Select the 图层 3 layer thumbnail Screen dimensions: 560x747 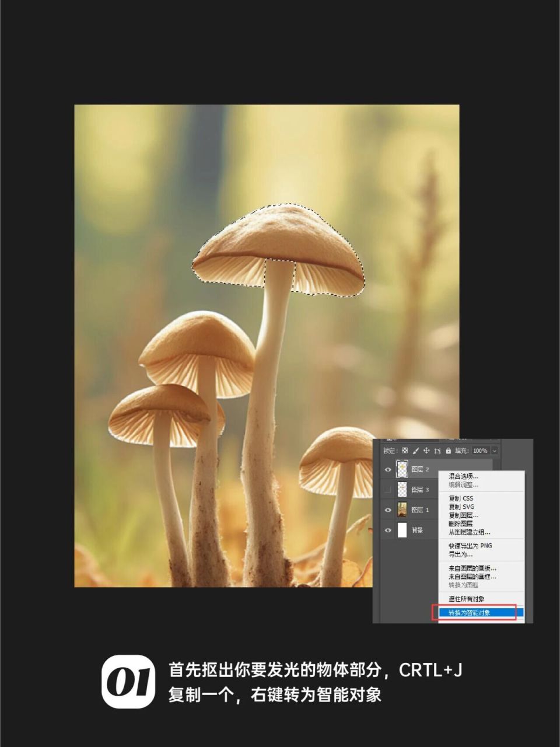pyautogui.click(x=402, y=489)
